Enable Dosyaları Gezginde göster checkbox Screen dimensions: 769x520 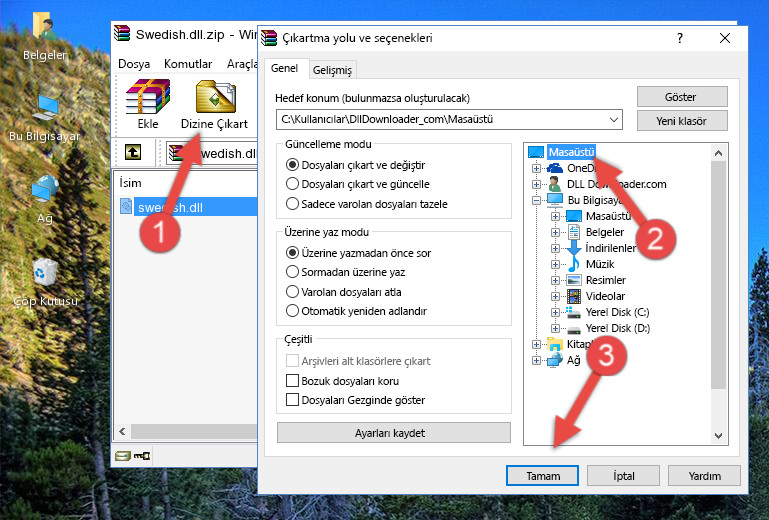pos(292,400)
